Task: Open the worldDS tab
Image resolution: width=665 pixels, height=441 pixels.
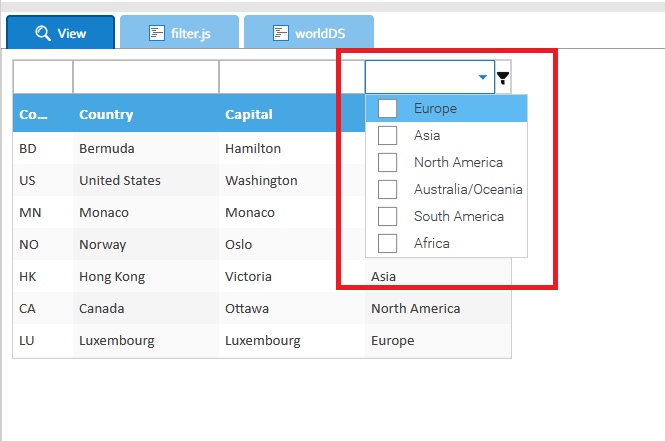Action: point(308,33)
